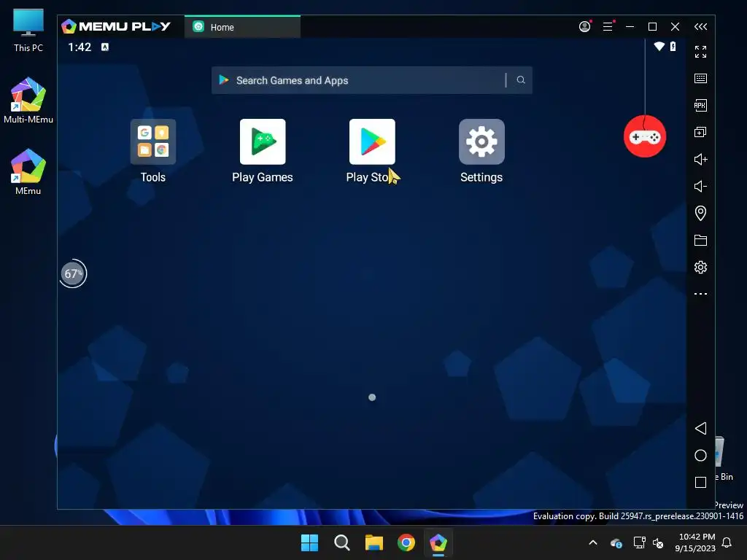Viewport: 747px width, 560px height.
Task: Click the home screen page indicator dot
Action: [x=372, y=397]
